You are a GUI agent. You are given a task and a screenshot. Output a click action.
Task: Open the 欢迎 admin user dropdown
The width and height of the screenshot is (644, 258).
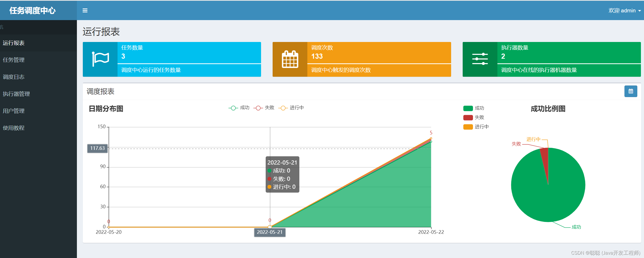[x=624, y=11]
